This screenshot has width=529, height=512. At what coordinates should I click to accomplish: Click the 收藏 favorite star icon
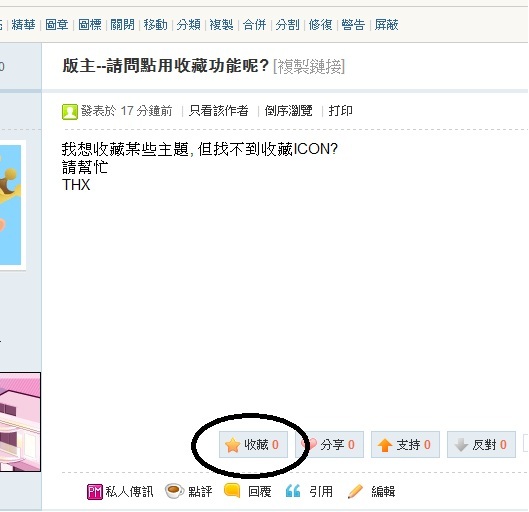232,445
